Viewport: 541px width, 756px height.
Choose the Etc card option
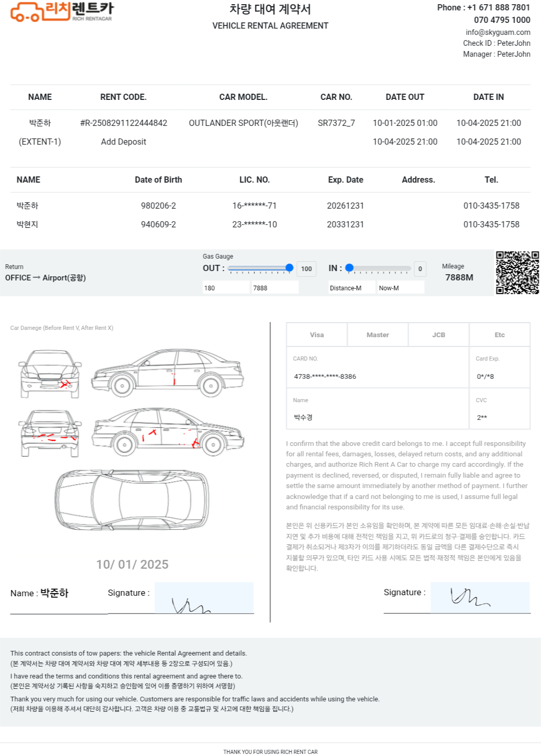tap(499, 335)
